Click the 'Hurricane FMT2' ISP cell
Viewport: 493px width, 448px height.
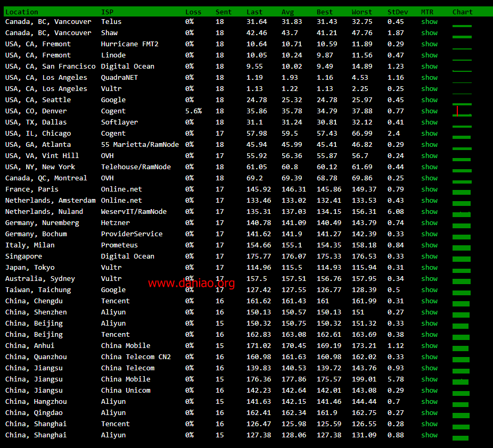[x=129, y=44]
